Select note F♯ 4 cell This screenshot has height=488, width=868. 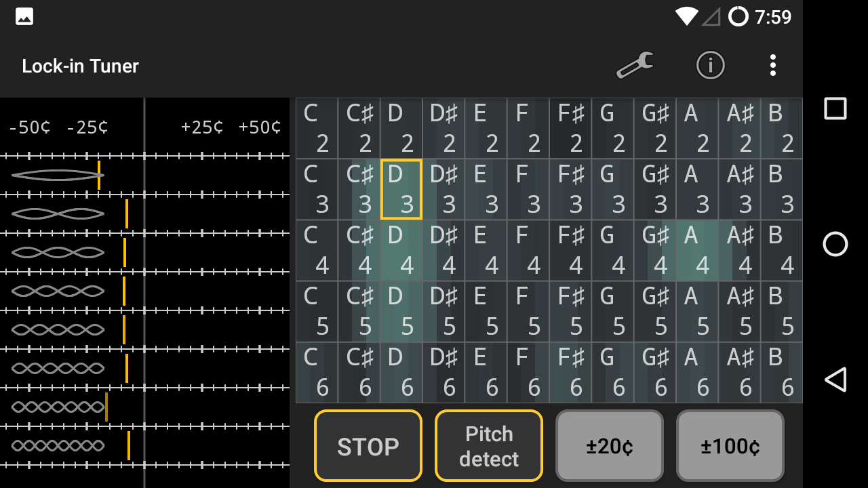point(570,250)
